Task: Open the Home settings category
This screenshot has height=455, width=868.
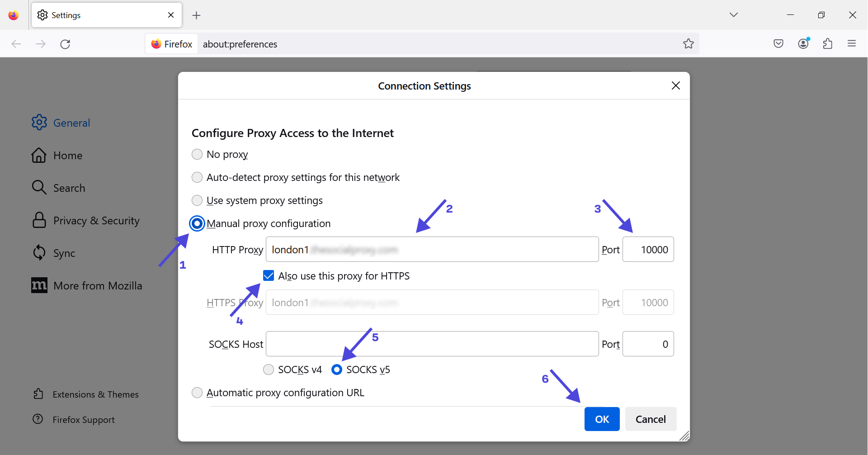Action: coord(57,155)
